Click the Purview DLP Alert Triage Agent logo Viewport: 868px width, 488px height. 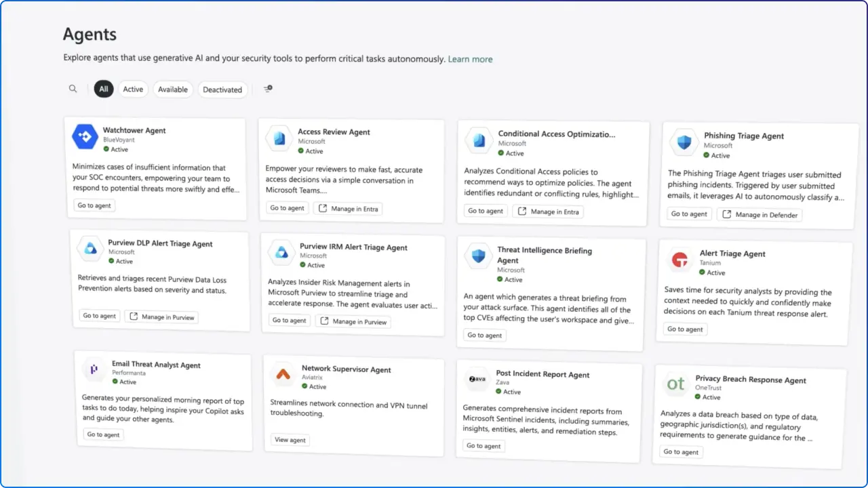click(90, 248)
